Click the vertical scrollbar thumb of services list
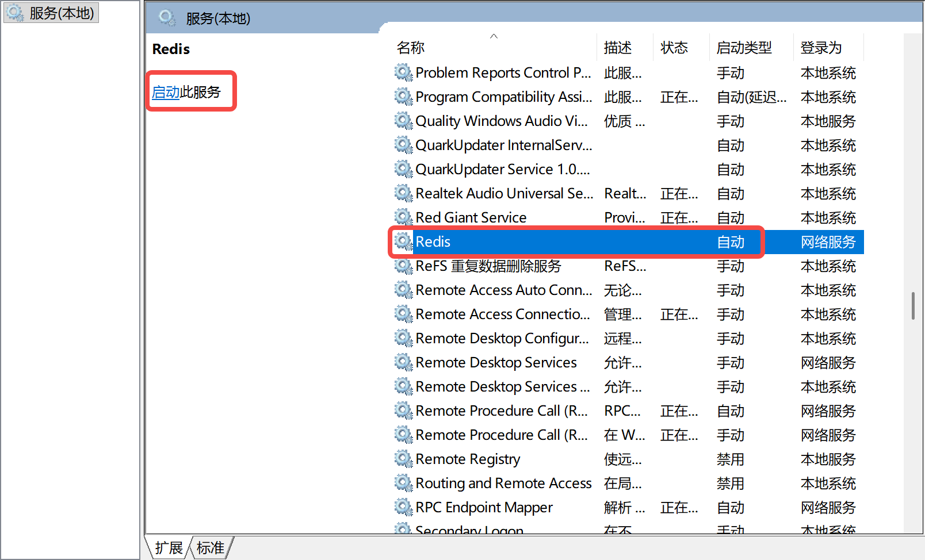 [x=913, y=306]
